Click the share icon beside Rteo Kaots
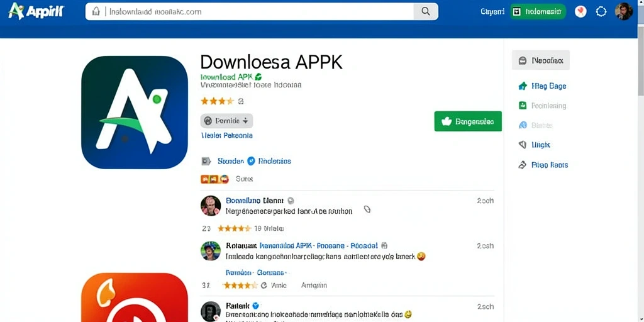This screenshot has height=322, width=644. tap(523, 165)
